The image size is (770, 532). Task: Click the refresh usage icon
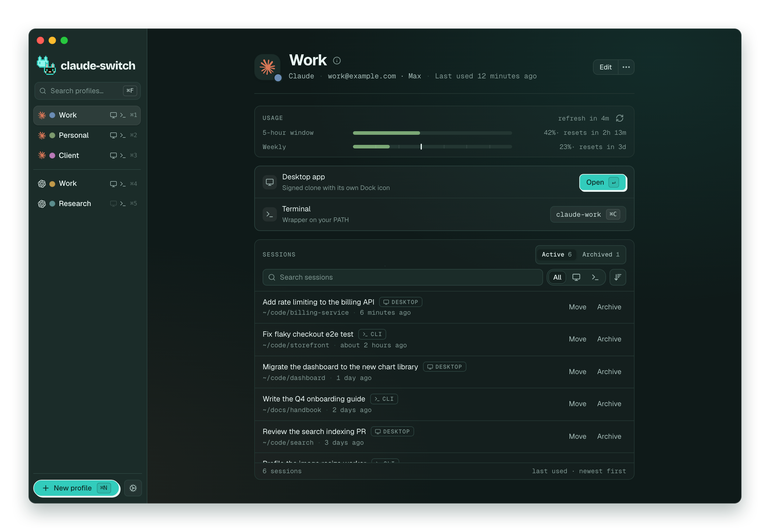620,118
